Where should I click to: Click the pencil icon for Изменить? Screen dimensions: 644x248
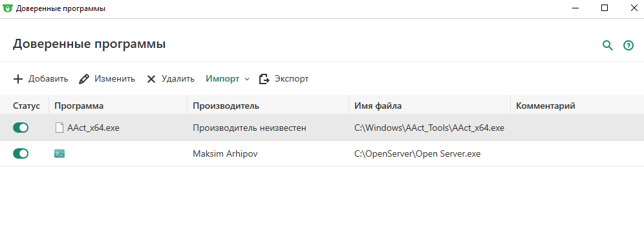84,79
